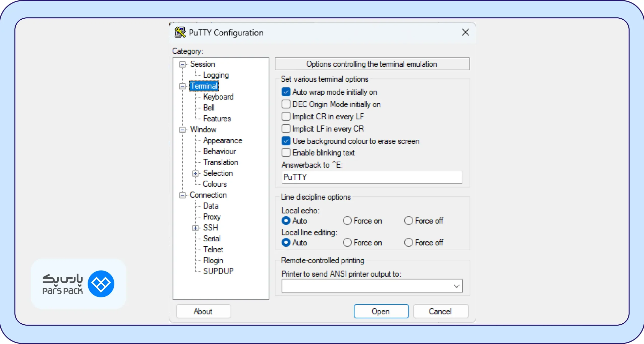Open the Colours category
This screenshot has height=344, width=644.
click(x=215, y=184)
